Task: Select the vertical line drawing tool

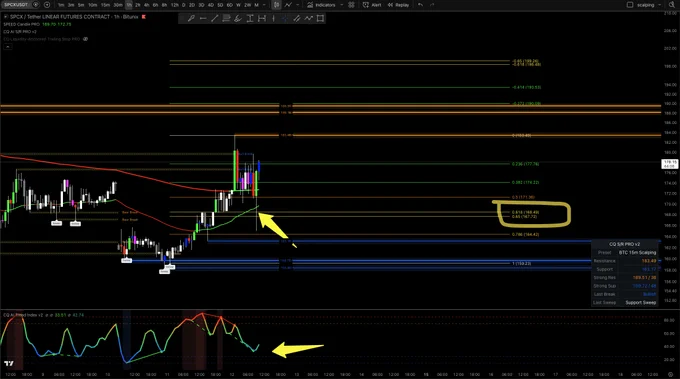Action: coord(273,18)
